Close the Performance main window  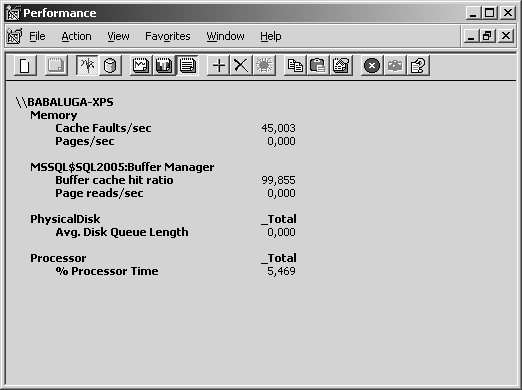click(x=508, y=13)
